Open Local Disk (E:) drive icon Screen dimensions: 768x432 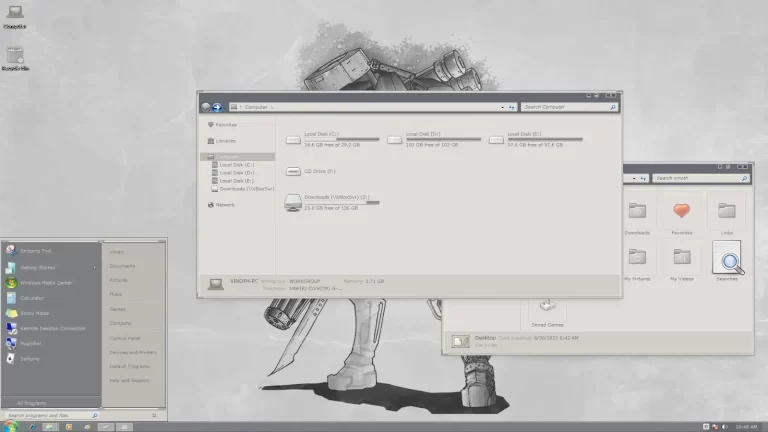496,140
